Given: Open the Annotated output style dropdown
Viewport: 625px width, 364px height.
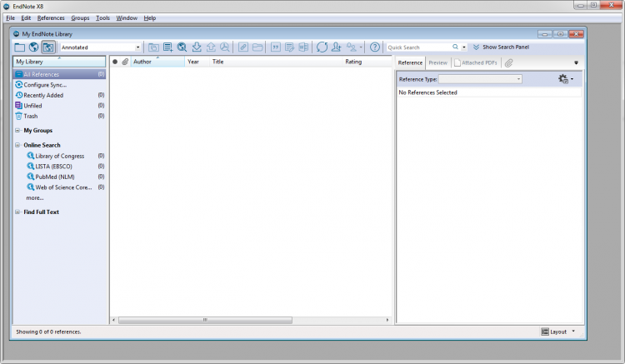Looking at the screenshot, I should coord(101,47).
